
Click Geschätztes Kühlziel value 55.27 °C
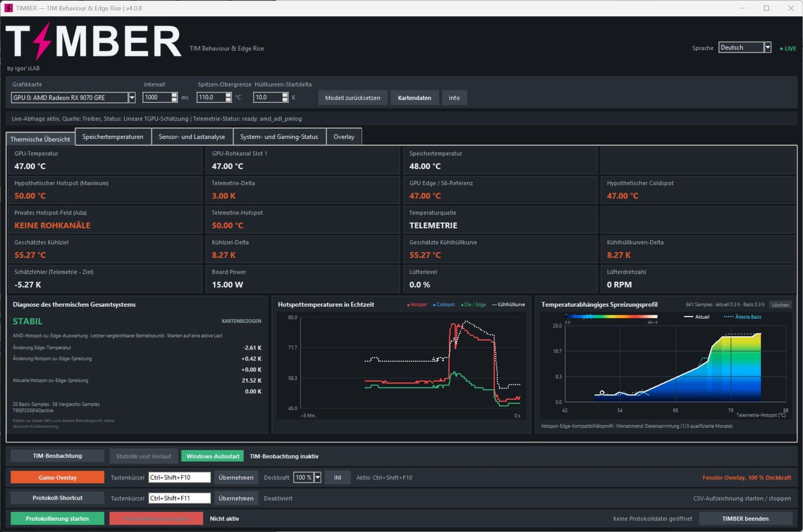[30, 255]
